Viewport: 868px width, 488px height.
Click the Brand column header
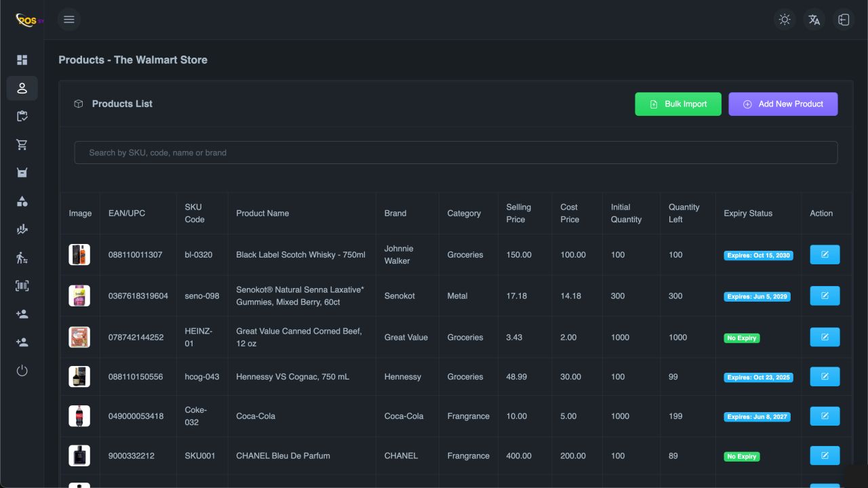click(x=395, y=213)
